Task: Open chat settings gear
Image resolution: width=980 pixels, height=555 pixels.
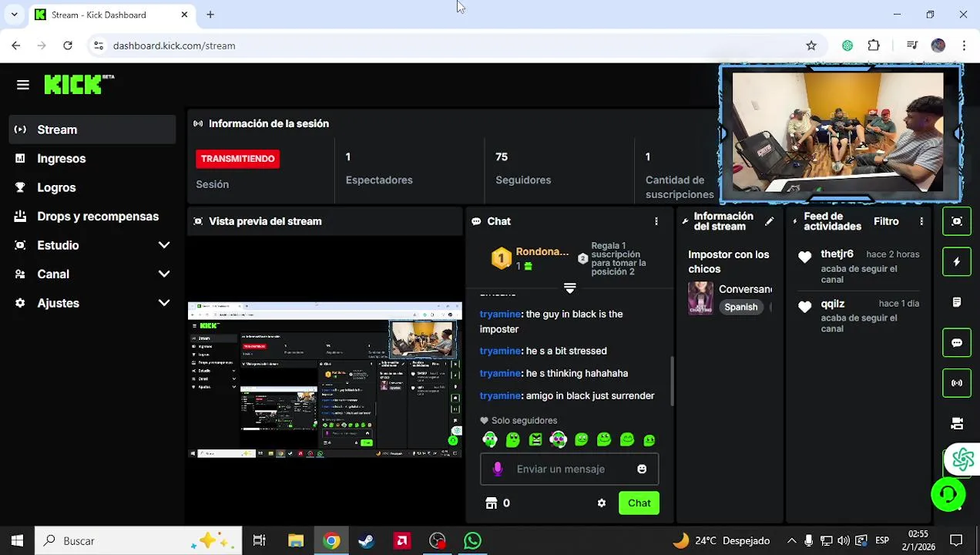Action: tap(601, 503)
